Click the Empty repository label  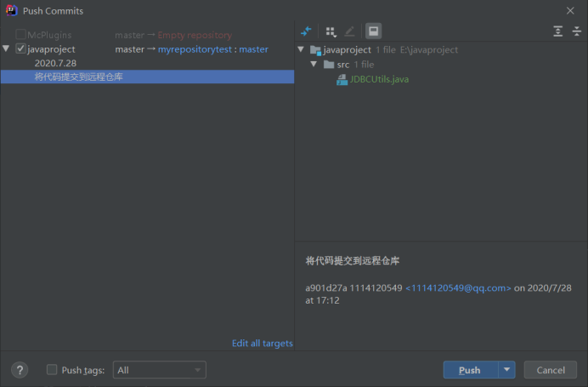click(x=195, y=35)
